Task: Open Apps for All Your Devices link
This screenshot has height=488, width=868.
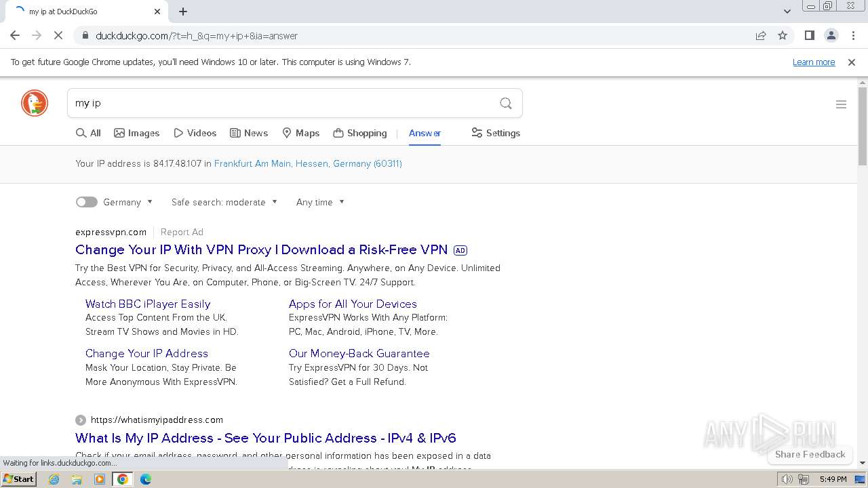Action: [353, 304]
